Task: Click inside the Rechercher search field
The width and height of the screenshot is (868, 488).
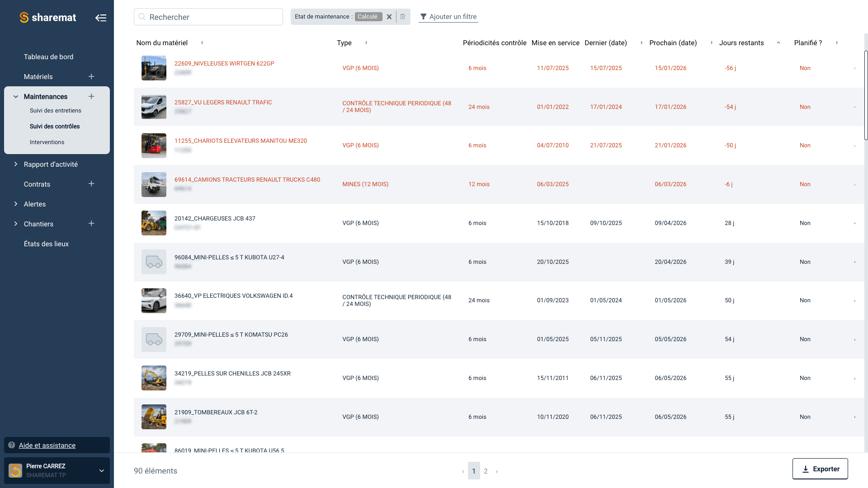Action: pyautogui.click(x=208, y=16)
